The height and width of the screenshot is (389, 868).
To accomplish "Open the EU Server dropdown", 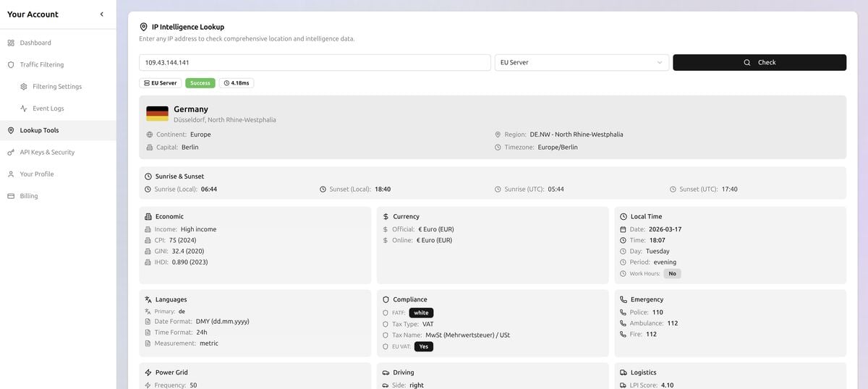I will [582, 62].
